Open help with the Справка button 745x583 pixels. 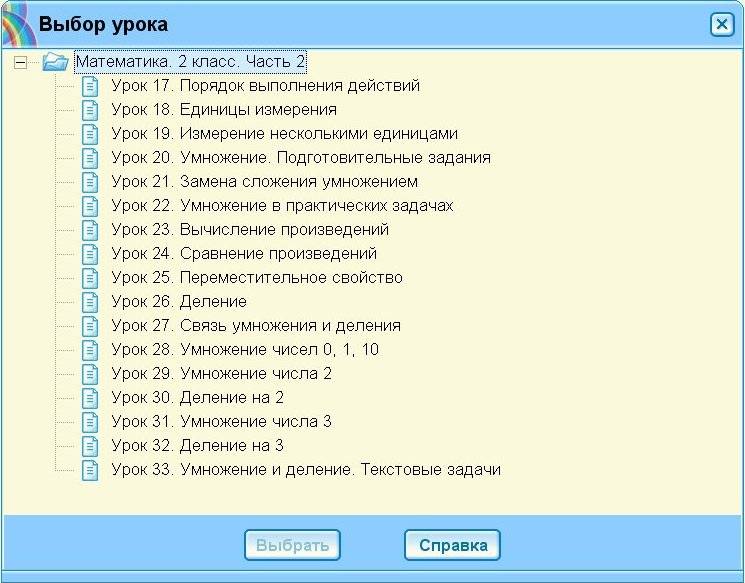click(453, 545)
